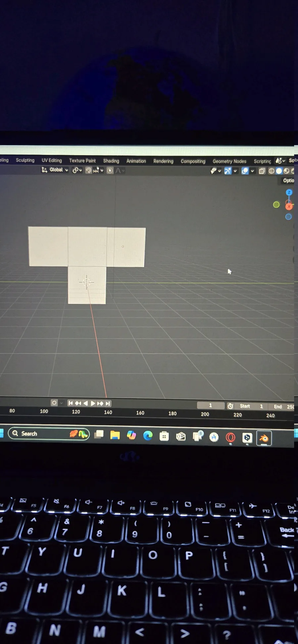Open the transform orientation icon beside Global
This screenshot has height=644, width=298.
pos(44,170)
